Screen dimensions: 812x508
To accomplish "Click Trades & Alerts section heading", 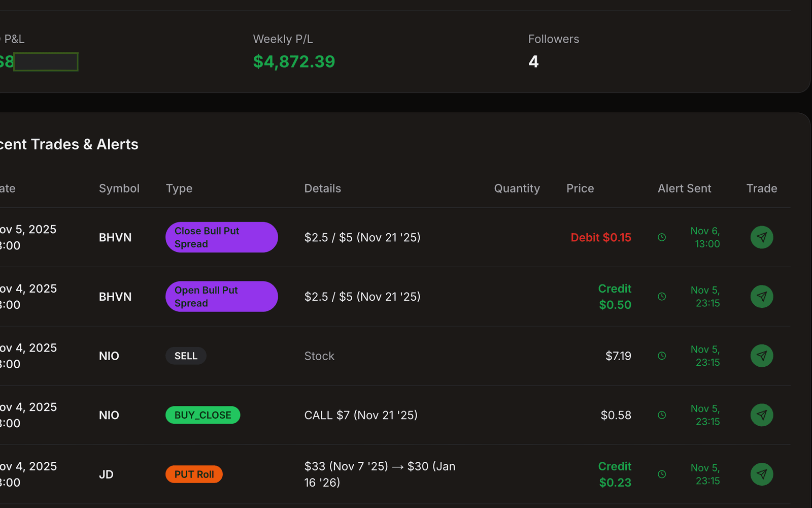I will click(69, 144).
